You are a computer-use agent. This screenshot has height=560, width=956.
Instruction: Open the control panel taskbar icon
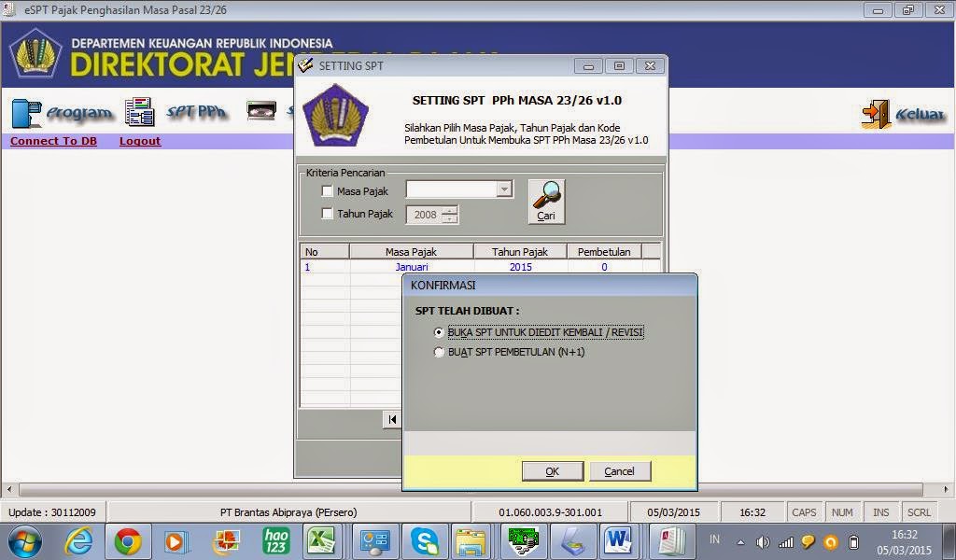(x=374, y=541)
